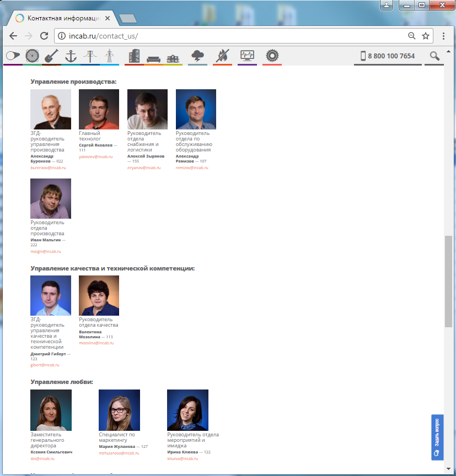Select the crossed-out flame icon
Image resolution: width=456 pixels, height=476 pixels.
point(222,56)
